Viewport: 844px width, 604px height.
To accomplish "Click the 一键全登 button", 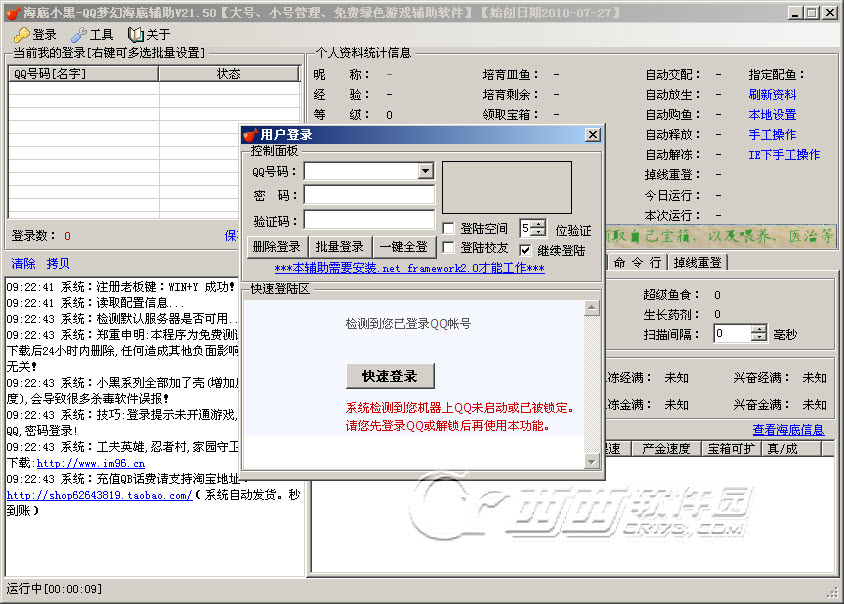I will (x=404, y=247).
